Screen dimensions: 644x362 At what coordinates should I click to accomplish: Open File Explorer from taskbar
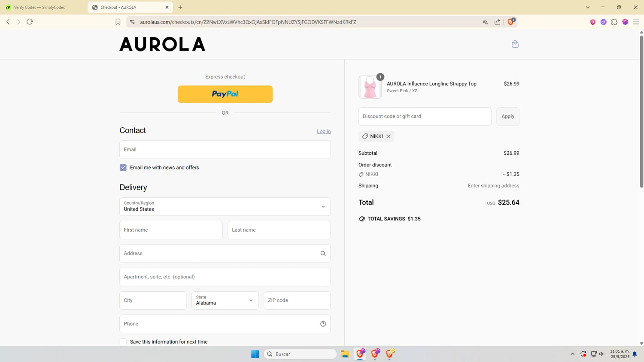coord(345,354)
